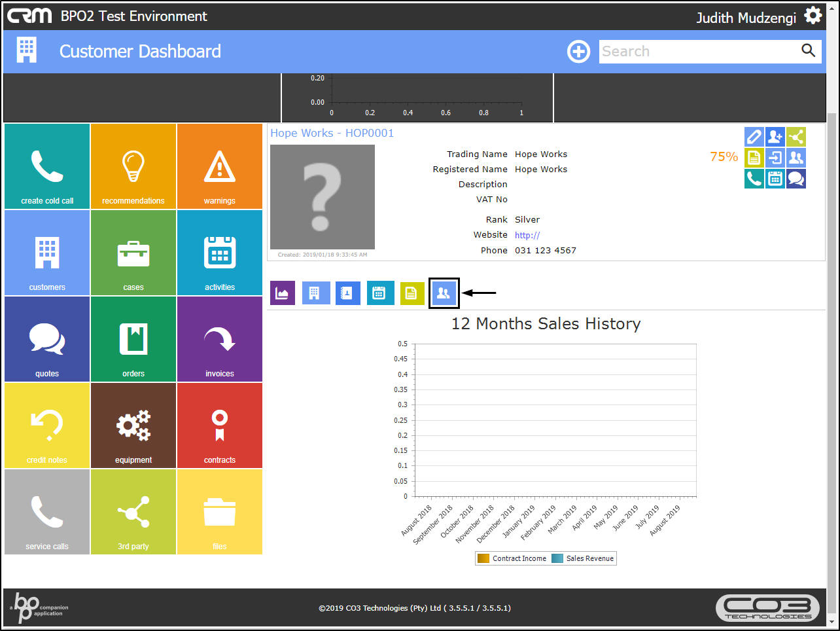
Task: Click the Sales Revenue legend swatch
Action: [x=557, y=558]
